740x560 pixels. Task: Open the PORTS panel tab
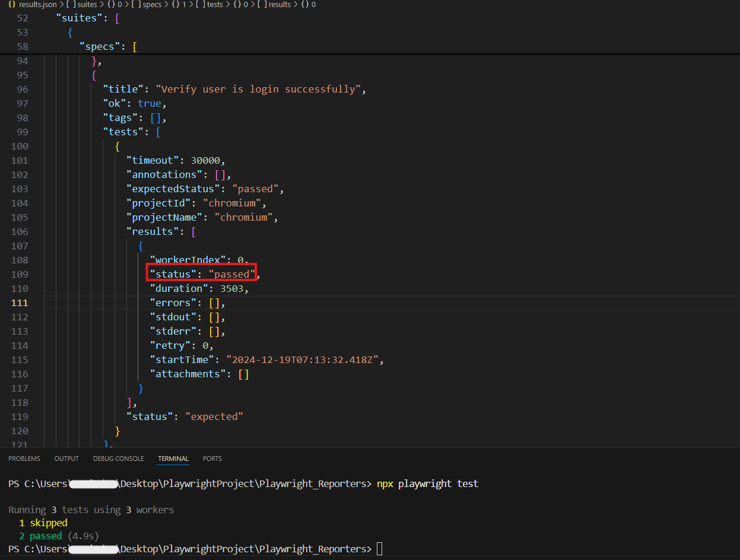point(212,459)
